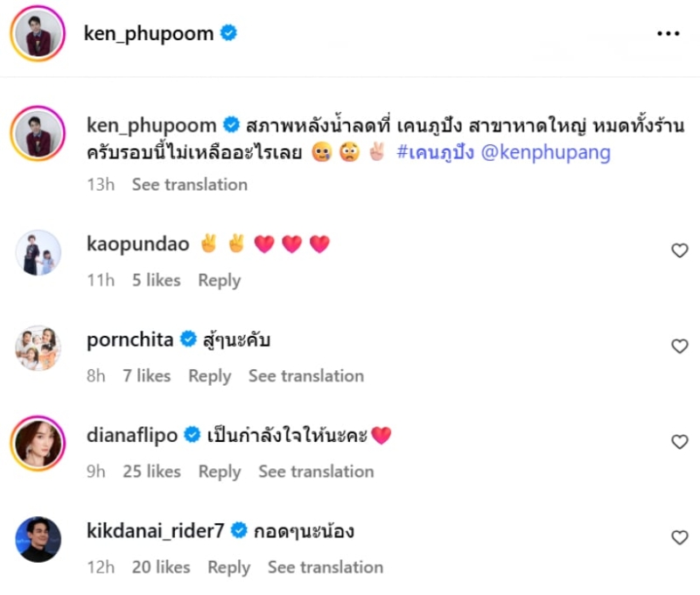Open ken_phupoom username in header

pos(149,33)
